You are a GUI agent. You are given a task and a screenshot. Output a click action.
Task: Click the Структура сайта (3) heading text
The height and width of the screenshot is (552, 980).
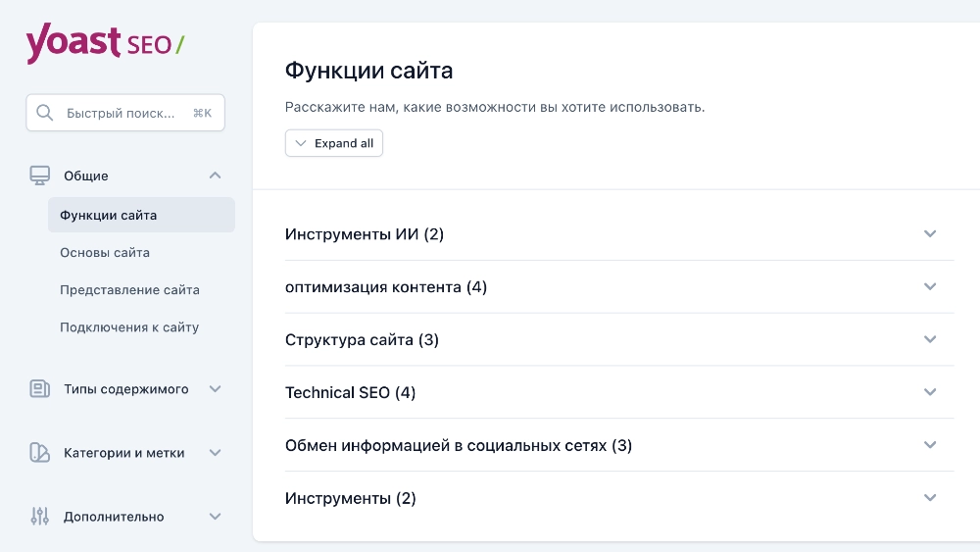click(x=362, y=339)
